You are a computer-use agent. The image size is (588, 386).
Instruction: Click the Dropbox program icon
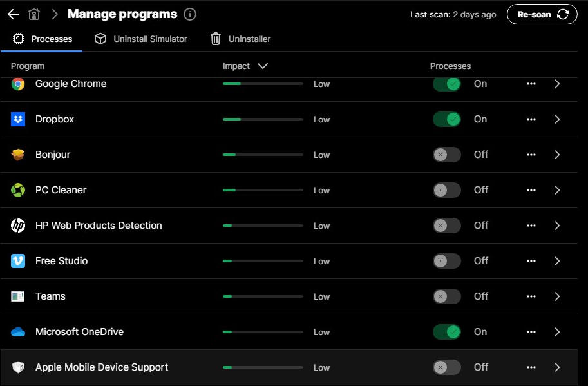18,119
